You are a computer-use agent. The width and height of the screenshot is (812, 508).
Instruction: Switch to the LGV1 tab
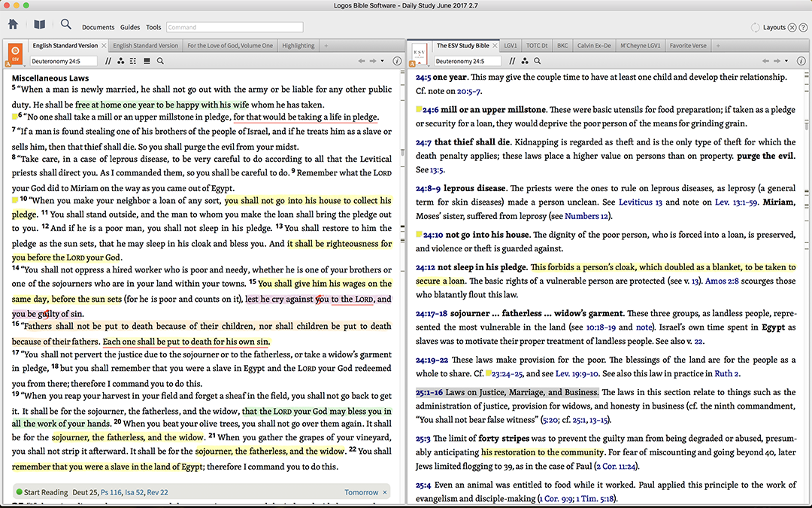point(511,46)
